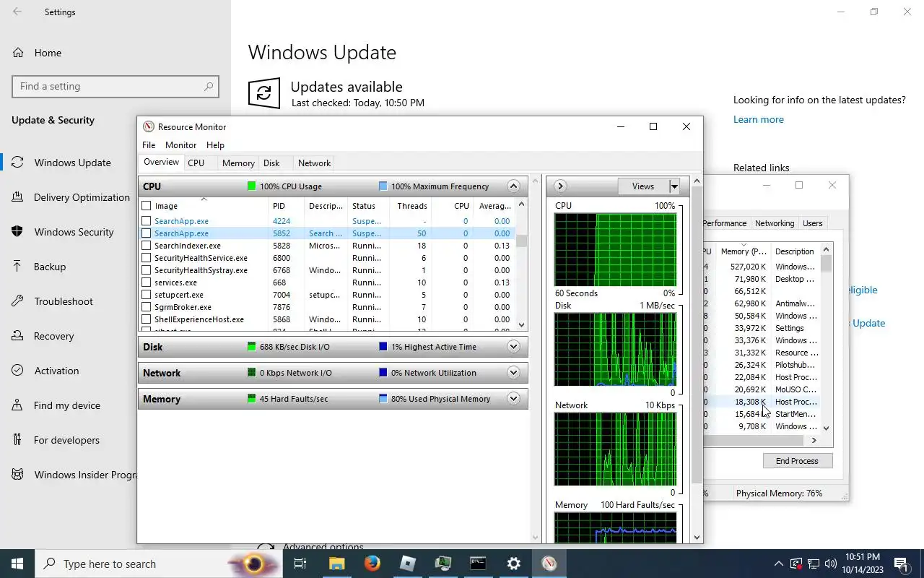Click End Process button in Task Manager
Viewport: 924px width, 578px height.
click(x=797, y=461)
